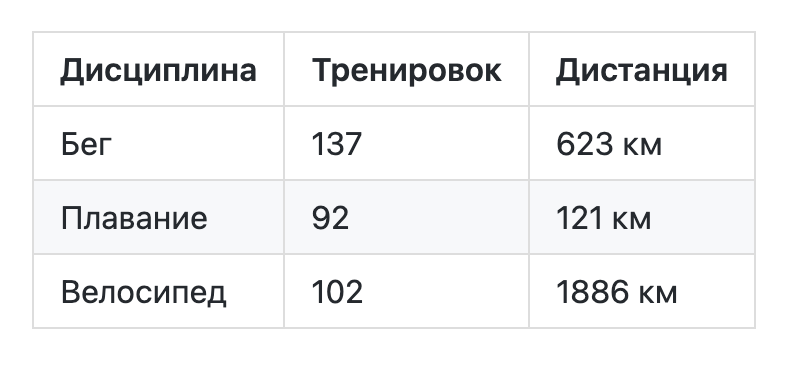Viewport: 786px width, 366px height.
Task: Click the 137 training count cell
Action: pos(406,143)
